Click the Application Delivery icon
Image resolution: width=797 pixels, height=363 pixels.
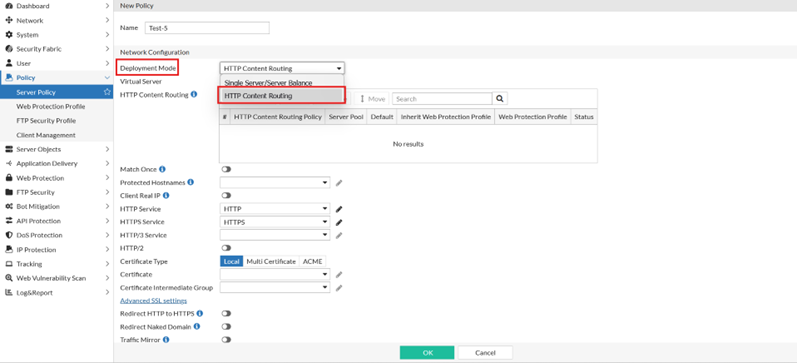(8, 163)
